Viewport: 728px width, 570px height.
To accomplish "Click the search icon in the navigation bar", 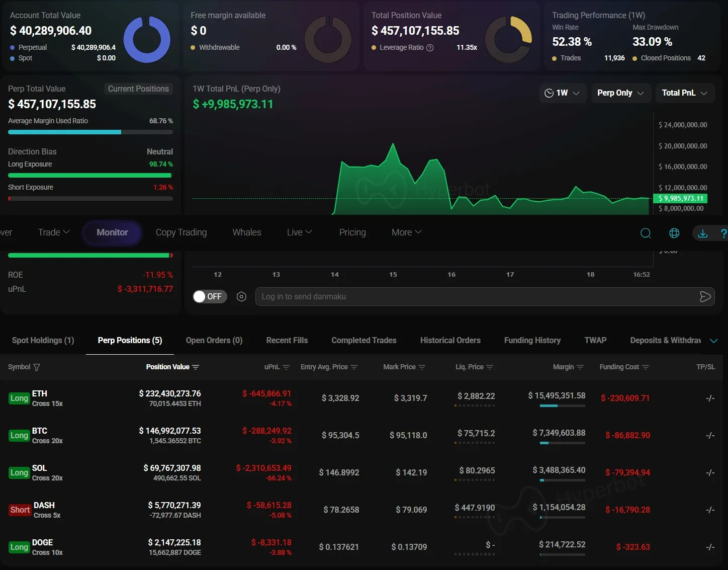I will tap(646, 233).
